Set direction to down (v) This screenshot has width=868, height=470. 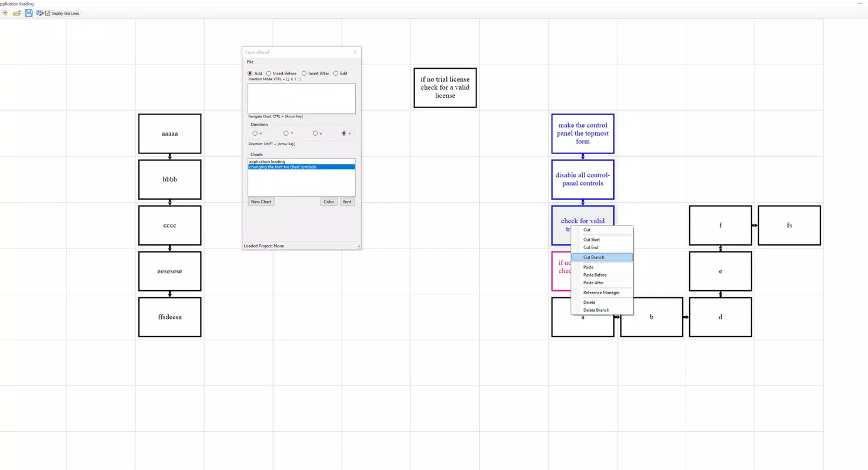click(315, 133)
